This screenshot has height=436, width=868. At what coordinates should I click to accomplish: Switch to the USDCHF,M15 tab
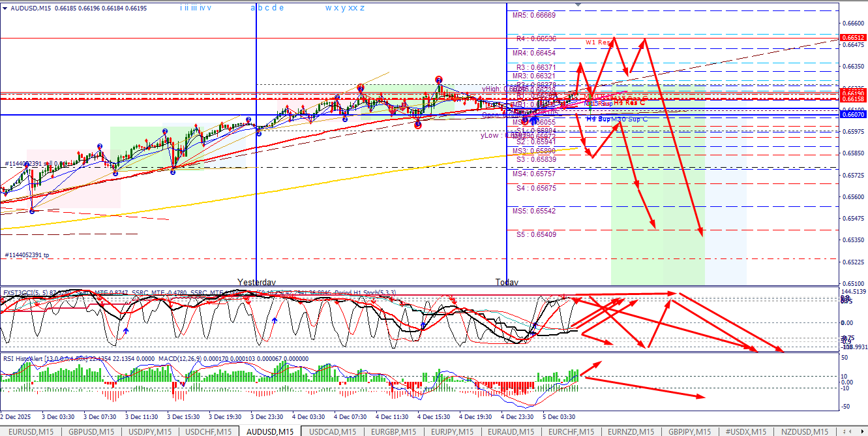pyautogui.click(x=209, y=431)
